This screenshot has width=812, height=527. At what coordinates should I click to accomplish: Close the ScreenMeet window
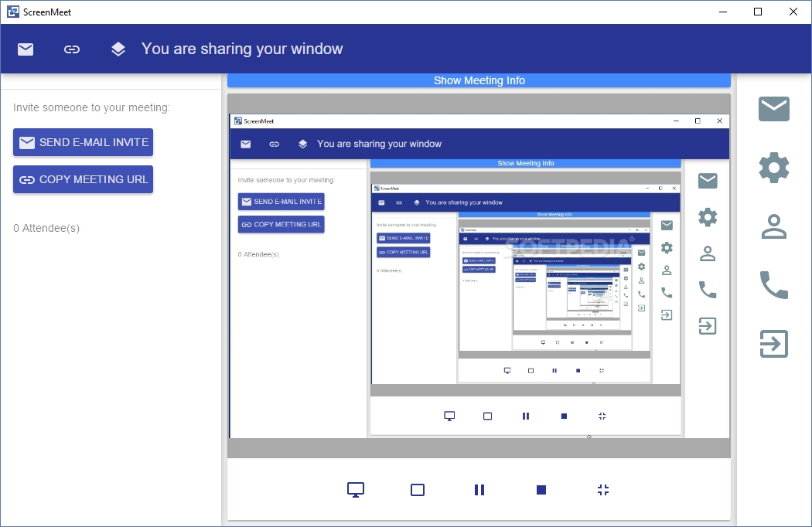click(793, 12)
